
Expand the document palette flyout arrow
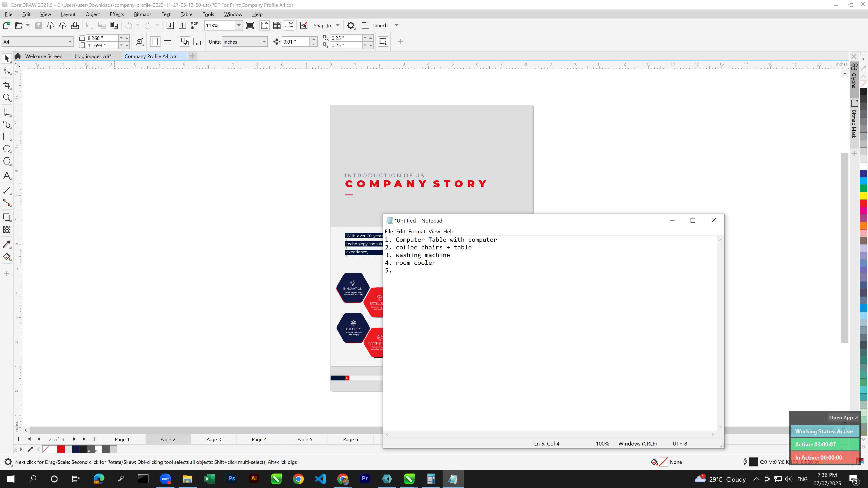(x=21, y=449)
